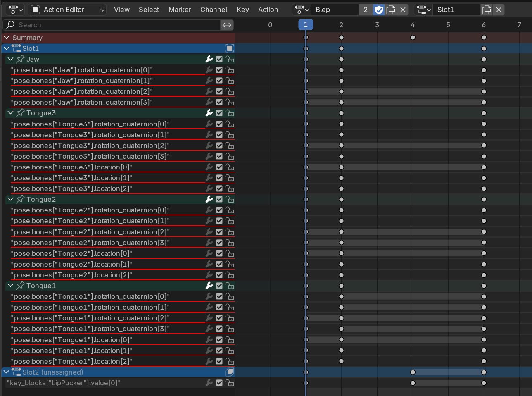Collapse the Summary row
The height and width of the screenshot is (396, 532).
[x=7, y=38]
